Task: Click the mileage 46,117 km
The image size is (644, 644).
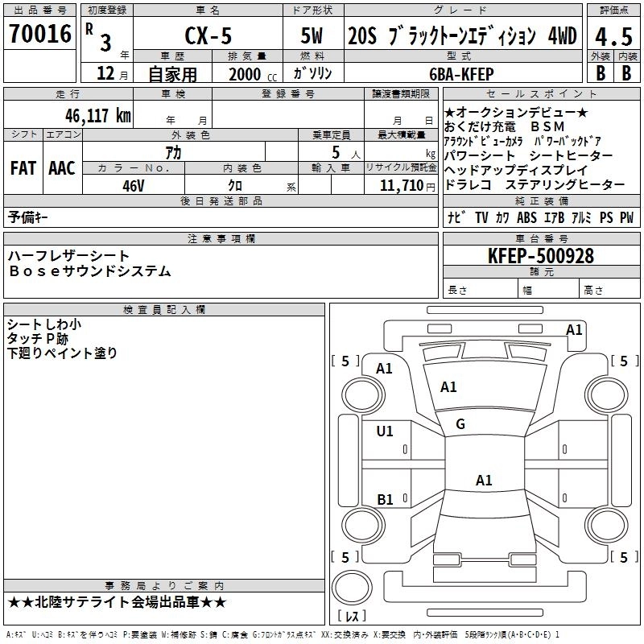Action: click(x=97, y=116)
